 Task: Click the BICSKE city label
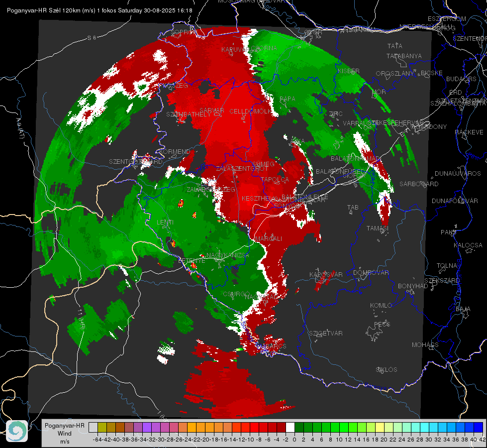point(432,73)
